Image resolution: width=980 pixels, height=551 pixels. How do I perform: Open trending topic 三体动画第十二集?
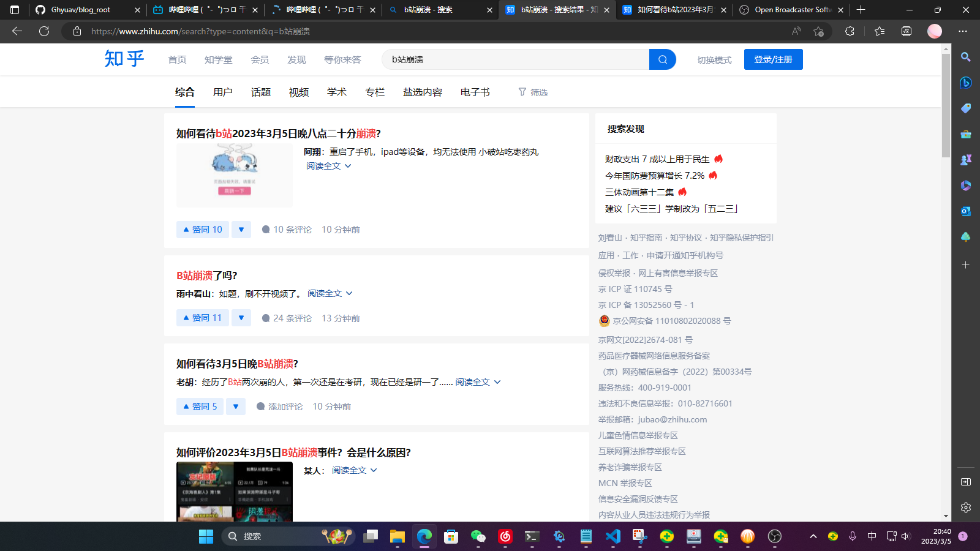[639, 192]
